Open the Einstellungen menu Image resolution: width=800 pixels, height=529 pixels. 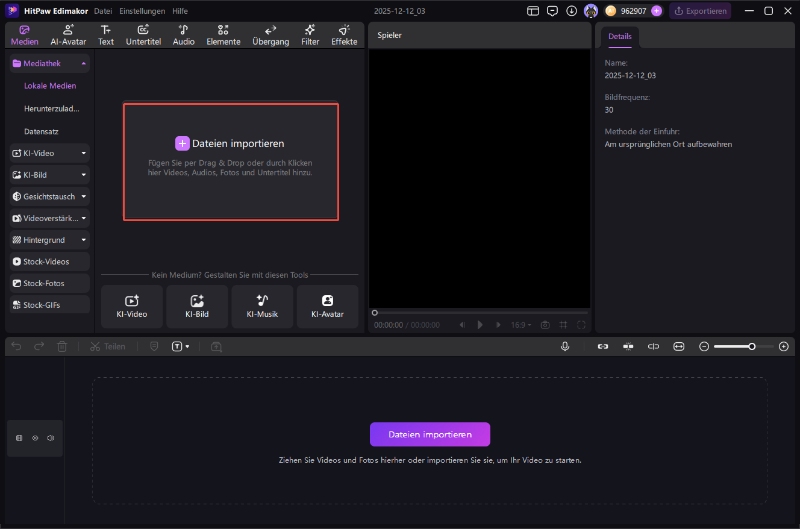[x=141, y=11]
